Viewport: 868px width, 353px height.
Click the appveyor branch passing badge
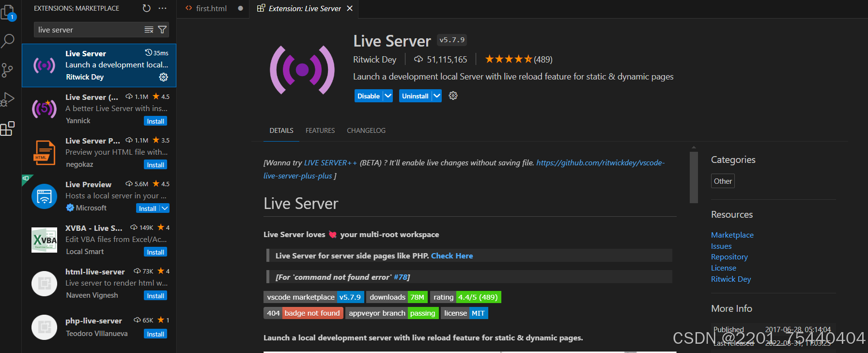(392, 313)
